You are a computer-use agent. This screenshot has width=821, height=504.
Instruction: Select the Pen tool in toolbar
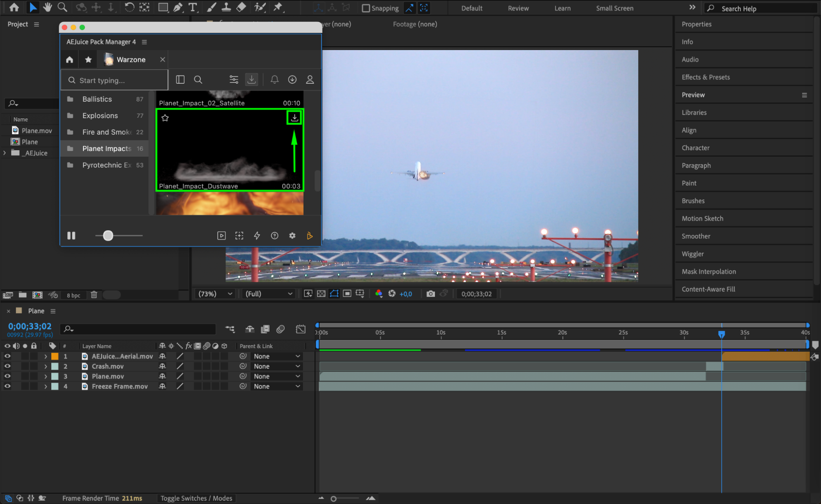pos(178,7)
